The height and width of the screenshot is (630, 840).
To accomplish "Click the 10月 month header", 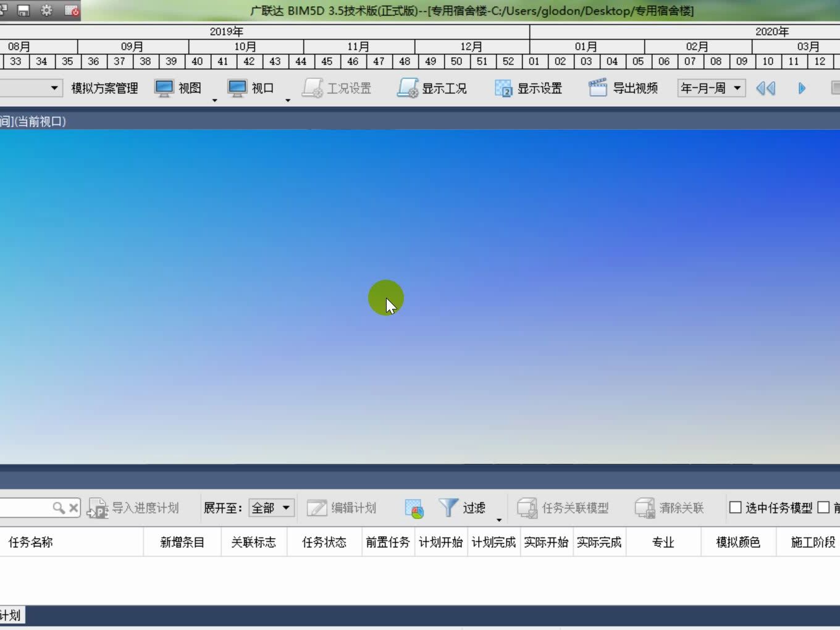I will [246, 46].
